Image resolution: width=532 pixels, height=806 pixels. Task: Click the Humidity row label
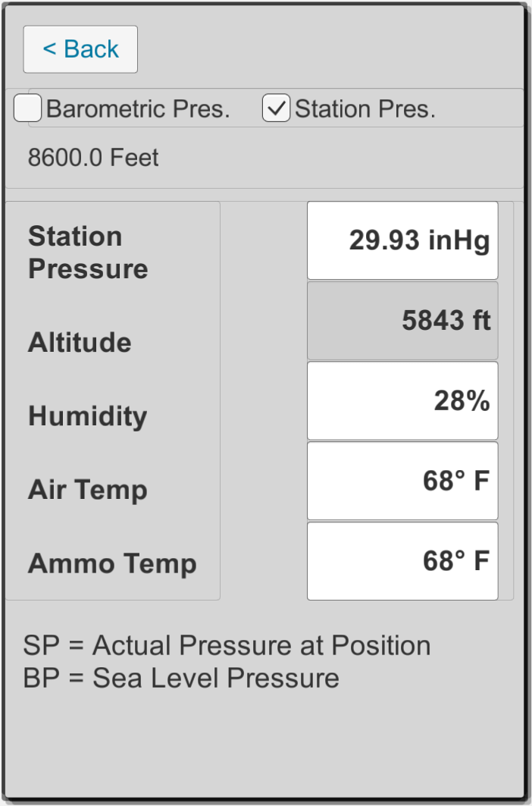tap(87, 416)
